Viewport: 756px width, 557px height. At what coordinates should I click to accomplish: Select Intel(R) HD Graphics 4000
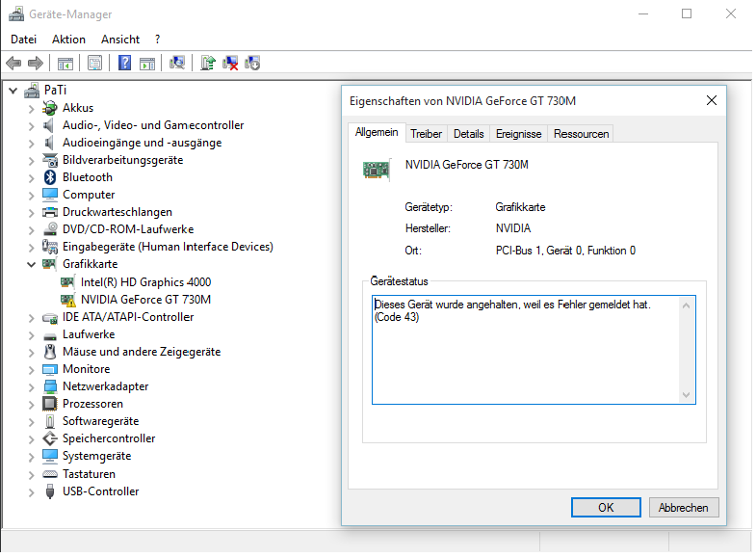(145, 282)
